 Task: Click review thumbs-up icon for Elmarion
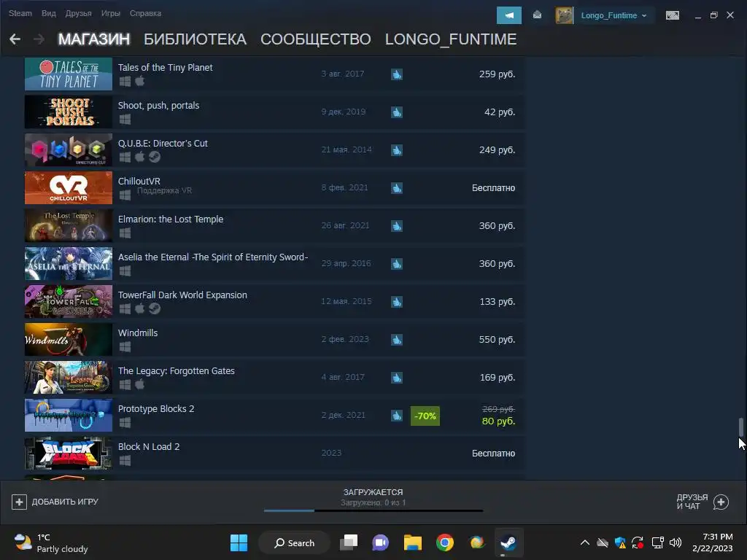(396, 226)
